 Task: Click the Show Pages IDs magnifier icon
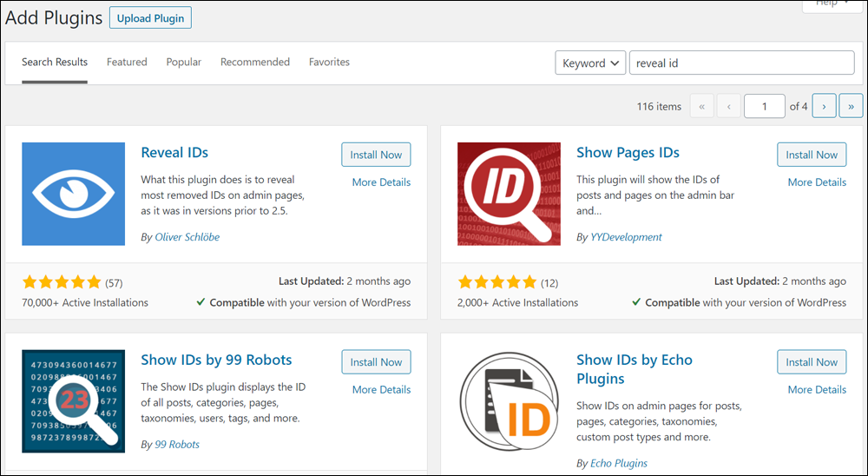point(509,194)
